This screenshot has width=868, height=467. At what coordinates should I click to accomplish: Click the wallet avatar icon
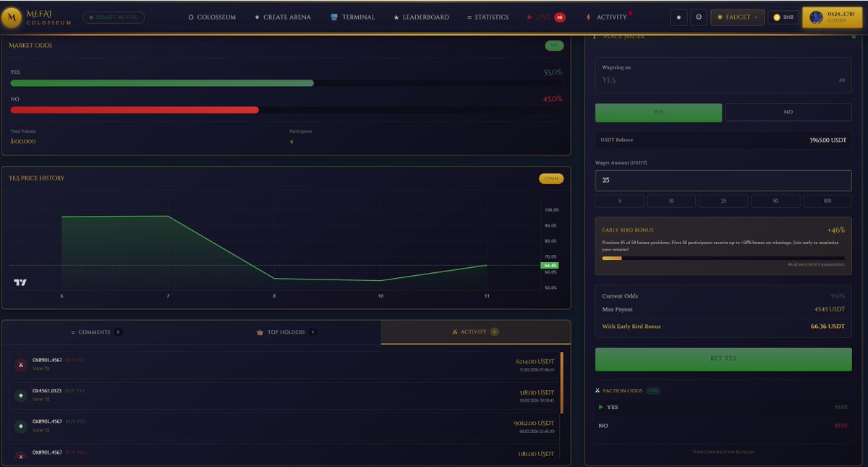click(816, 17)
